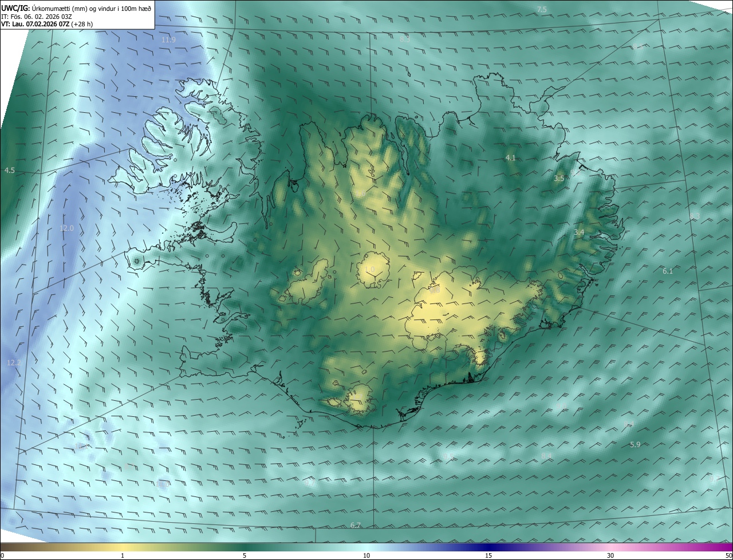This screenshot has height=560, width=733.
Task: Click the 6.7 value label
Action: 356,525
